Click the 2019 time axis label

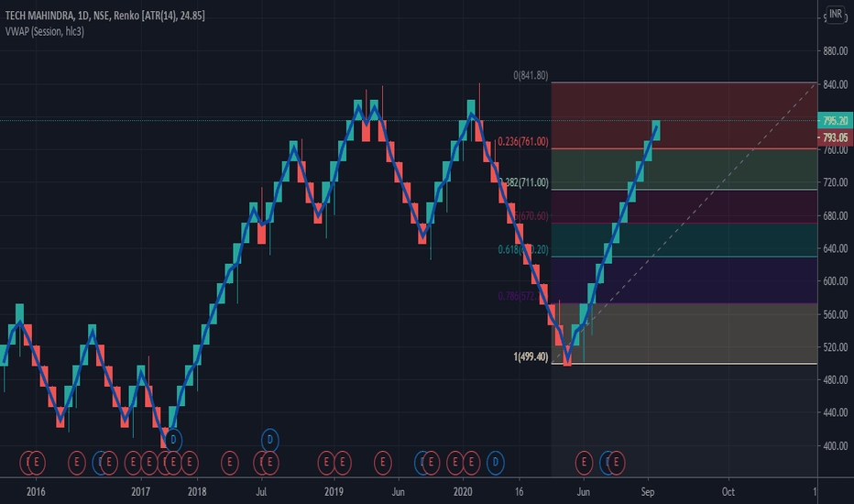(x=334, y=492)
